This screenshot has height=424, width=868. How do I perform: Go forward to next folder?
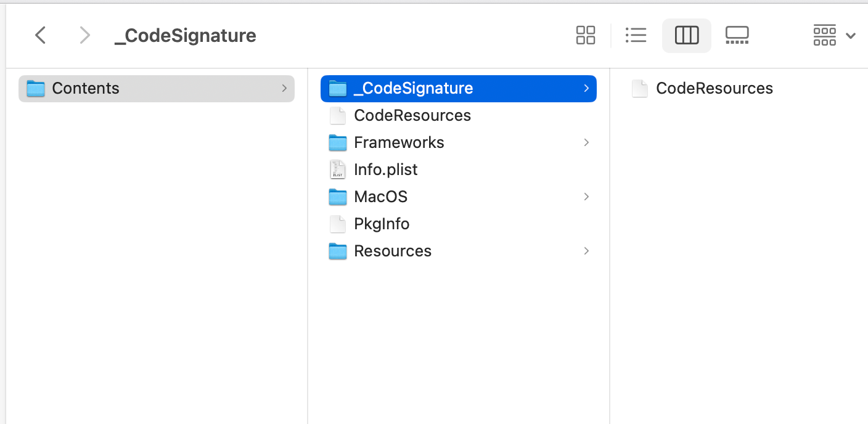point(85,35)
